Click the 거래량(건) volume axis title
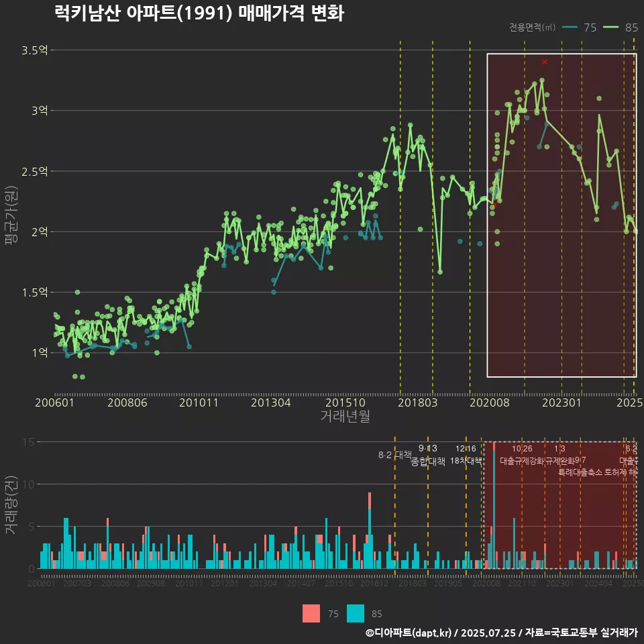Viewport: 644px width, 644px height. (x=11, y=504)
